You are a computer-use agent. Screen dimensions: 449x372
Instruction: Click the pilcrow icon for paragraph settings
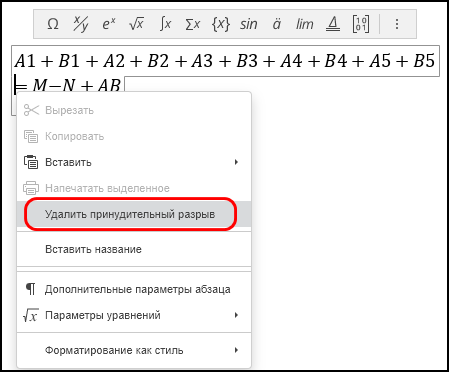(30, 289)
